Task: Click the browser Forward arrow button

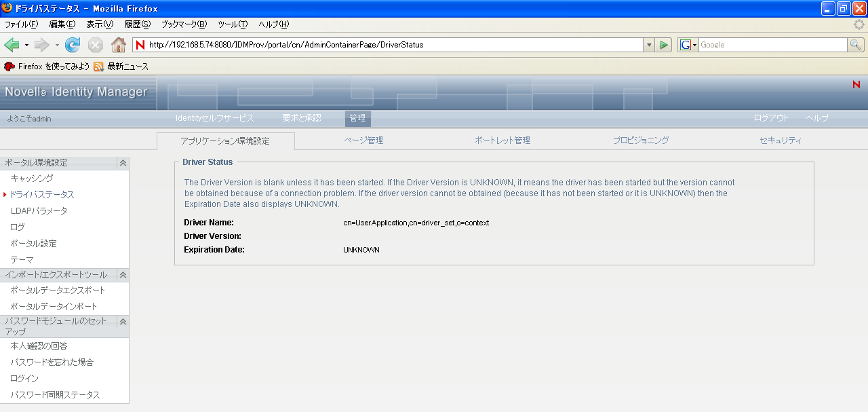Action: pos(42,45)
